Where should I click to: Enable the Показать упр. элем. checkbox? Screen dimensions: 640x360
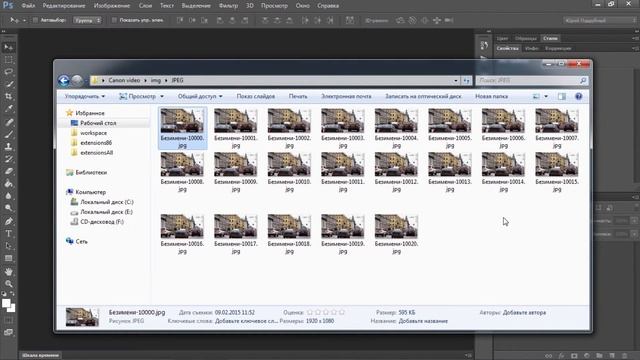tap(114, 20)
